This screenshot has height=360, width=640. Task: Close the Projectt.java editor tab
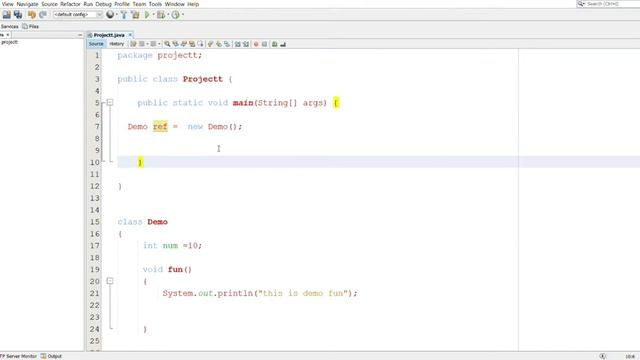(x=130, y=35)
